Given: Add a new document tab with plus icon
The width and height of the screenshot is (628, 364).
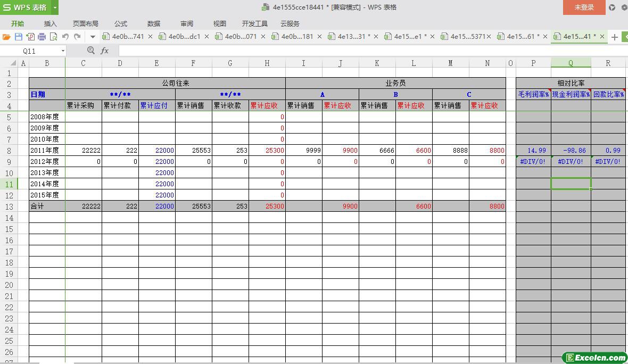Looking at the screenshot, I should click(x=615, y=37).
